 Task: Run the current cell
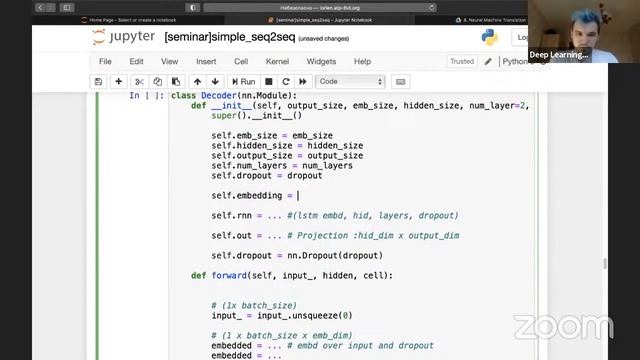point(244,82)
